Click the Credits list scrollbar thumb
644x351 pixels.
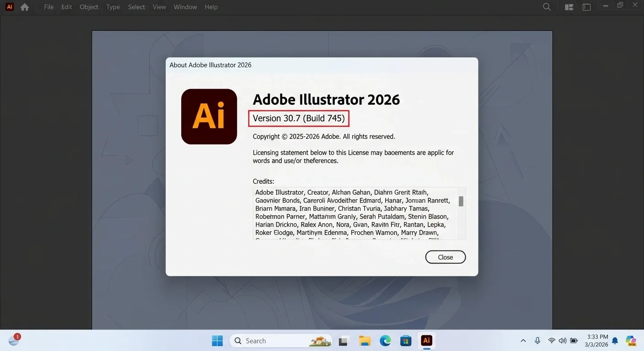461,202
